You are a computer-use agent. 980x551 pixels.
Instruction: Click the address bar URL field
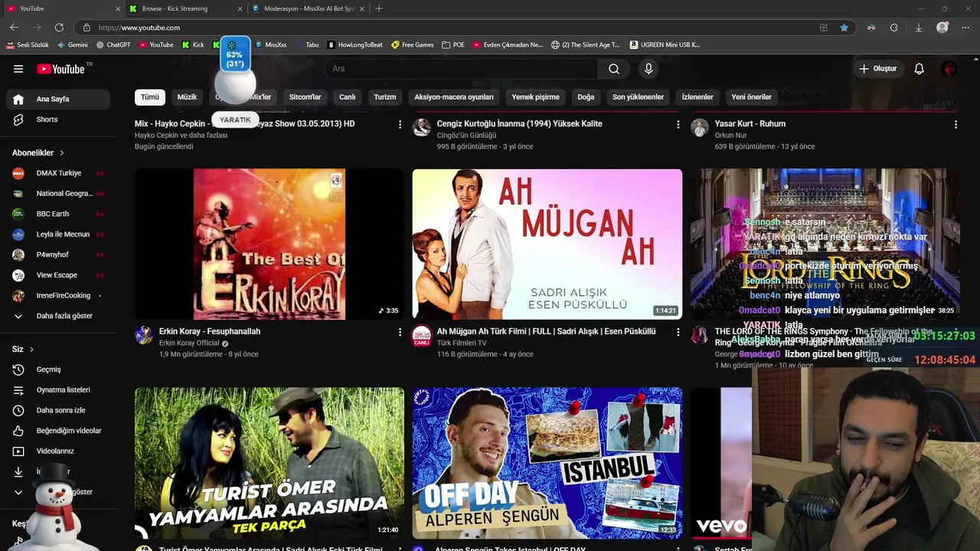(x=452, y=28)
